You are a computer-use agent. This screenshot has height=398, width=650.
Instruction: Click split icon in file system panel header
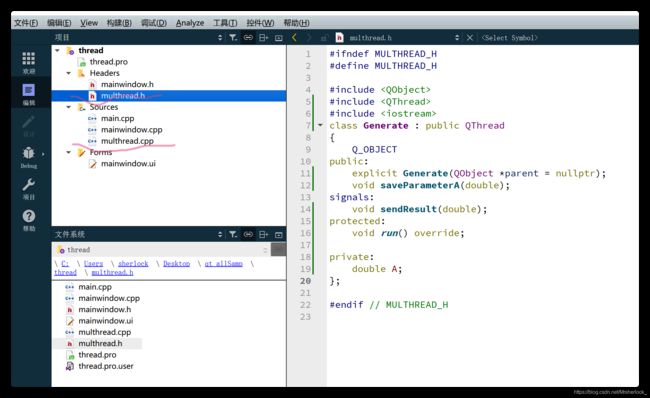pyautogui.click(x=263, y=235)
